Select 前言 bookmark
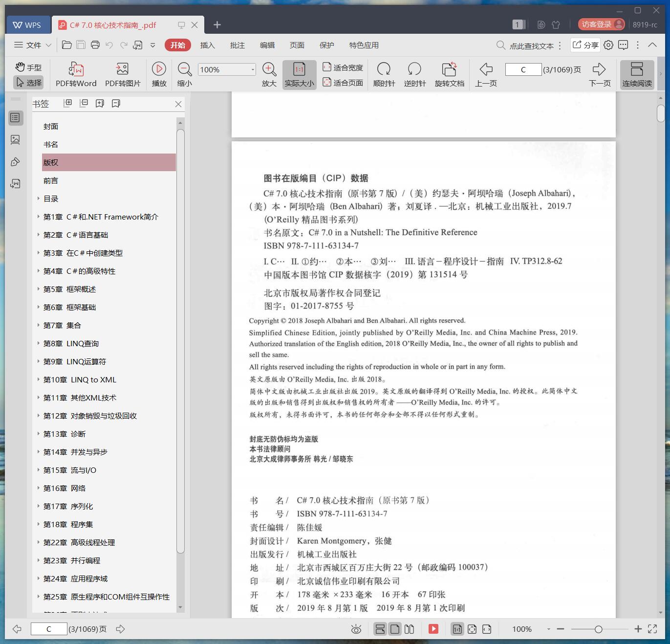This screenshot has height=644, width=670. pyautogui.click(x=51, y=180)
